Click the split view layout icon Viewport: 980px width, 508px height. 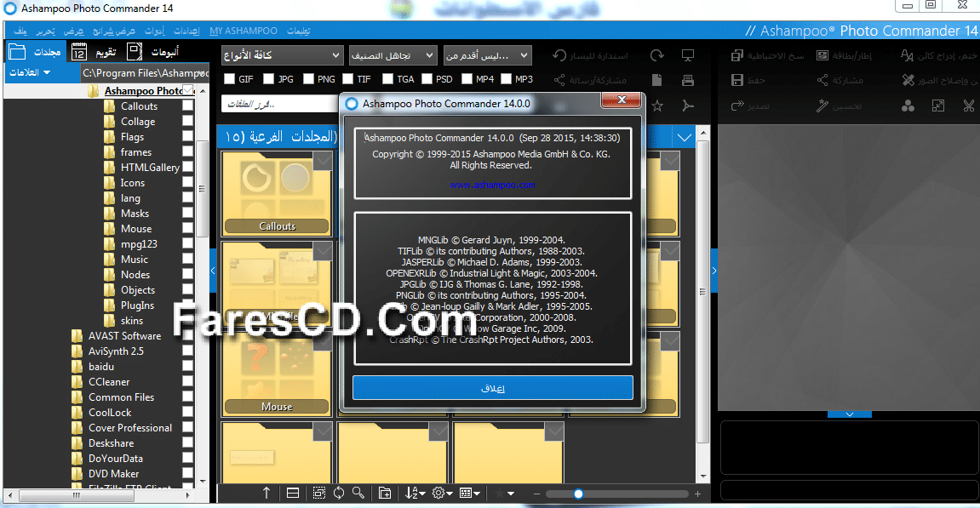293,493
